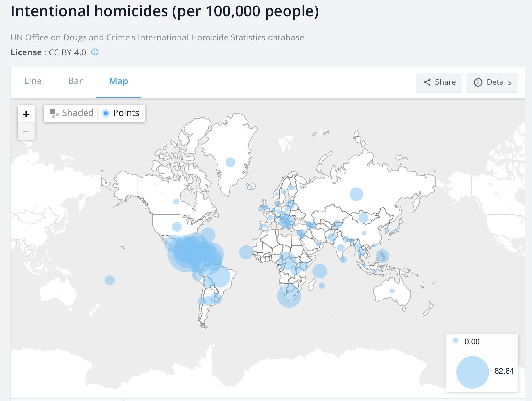The width and height of the screenshot is (532, 401).
Task: Click the 82.84 legend circle
Action: (473, 372)
